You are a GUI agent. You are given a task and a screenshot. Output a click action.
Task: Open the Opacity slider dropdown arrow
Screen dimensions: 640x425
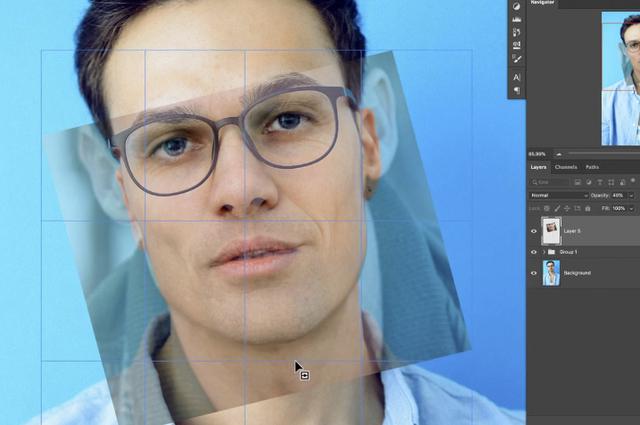[631, 196]
